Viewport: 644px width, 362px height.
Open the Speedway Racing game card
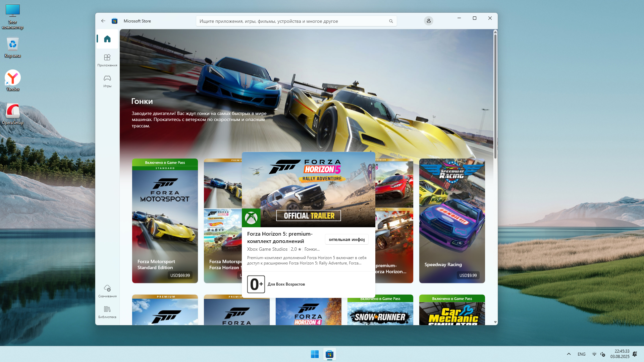point(452,221)
